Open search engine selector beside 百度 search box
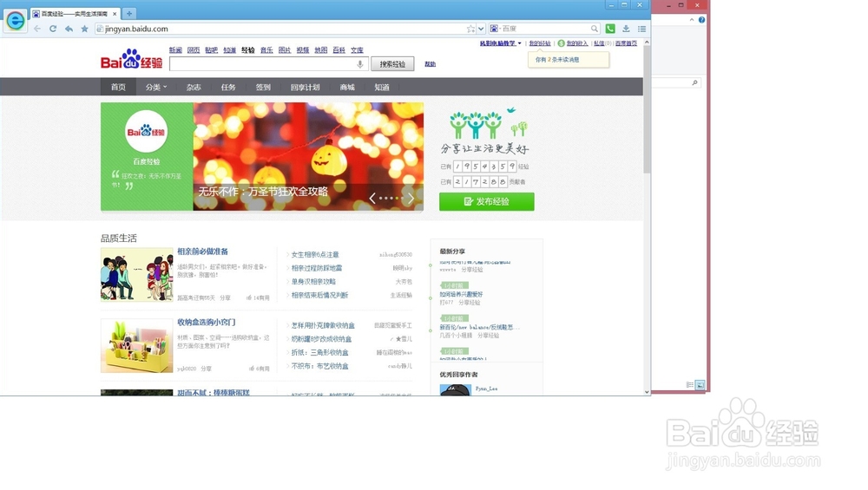868x490 pixels. [495, 29]
